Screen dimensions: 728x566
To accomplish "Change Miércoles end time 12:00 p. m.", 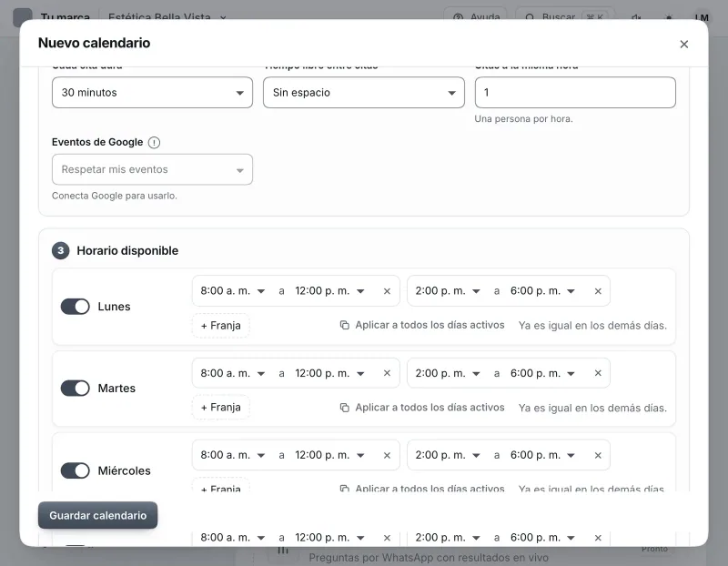I will coord(329,456).
